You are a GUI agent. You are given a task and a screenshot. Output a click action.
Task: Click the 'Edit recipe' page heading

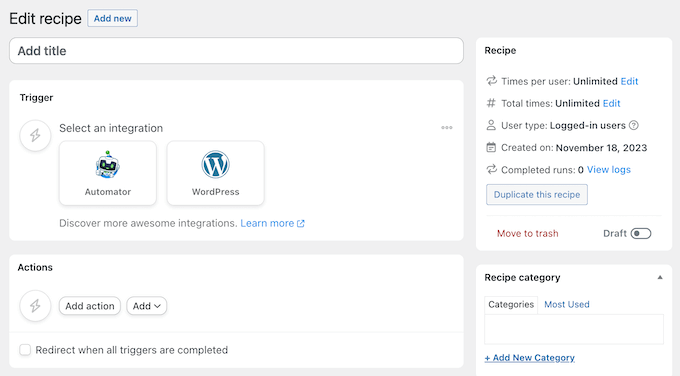click(45, 19)
